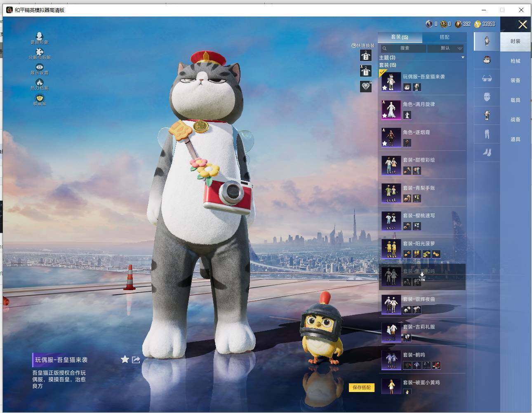Click the 快捷换装 help question mark
Viewport: 532px width, 413px height.
[353, 46]
